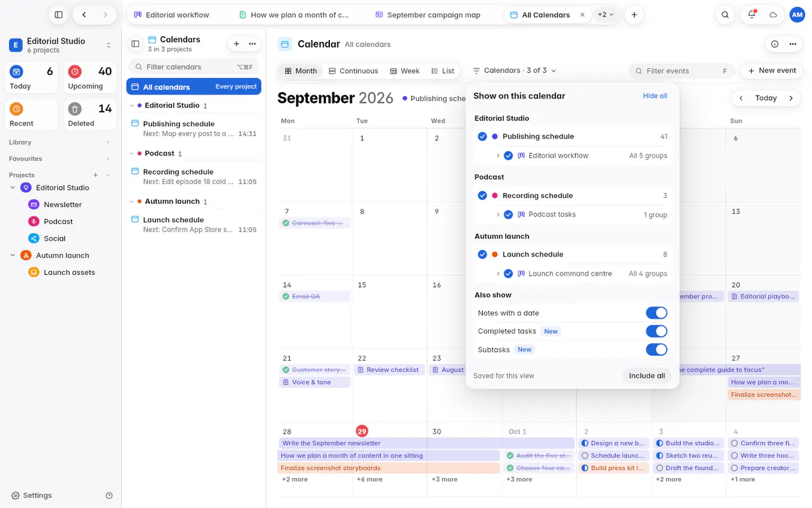Click in Filter calendars field
812x508 pixels.
(193, 67)
